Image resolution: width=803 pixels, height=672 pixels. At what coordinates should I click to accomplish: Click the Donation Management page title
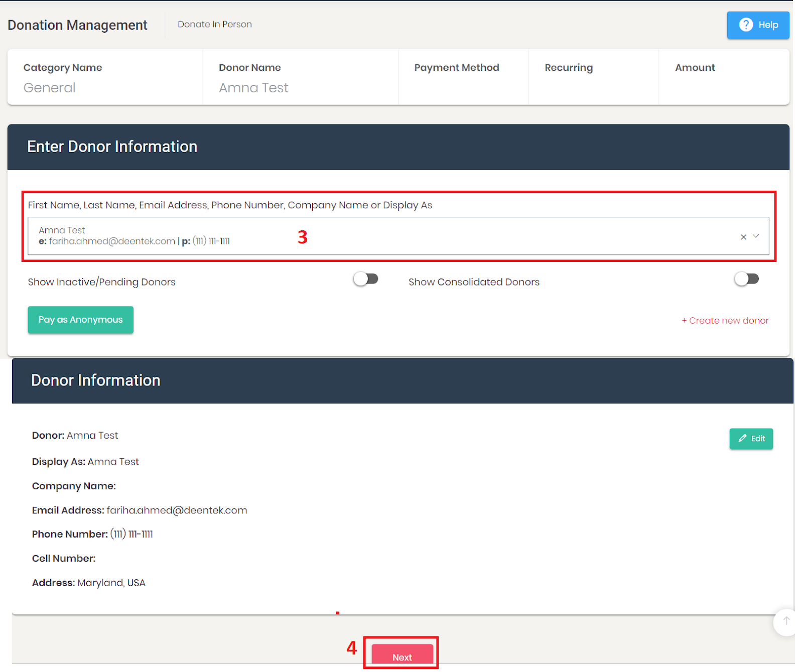77,25
